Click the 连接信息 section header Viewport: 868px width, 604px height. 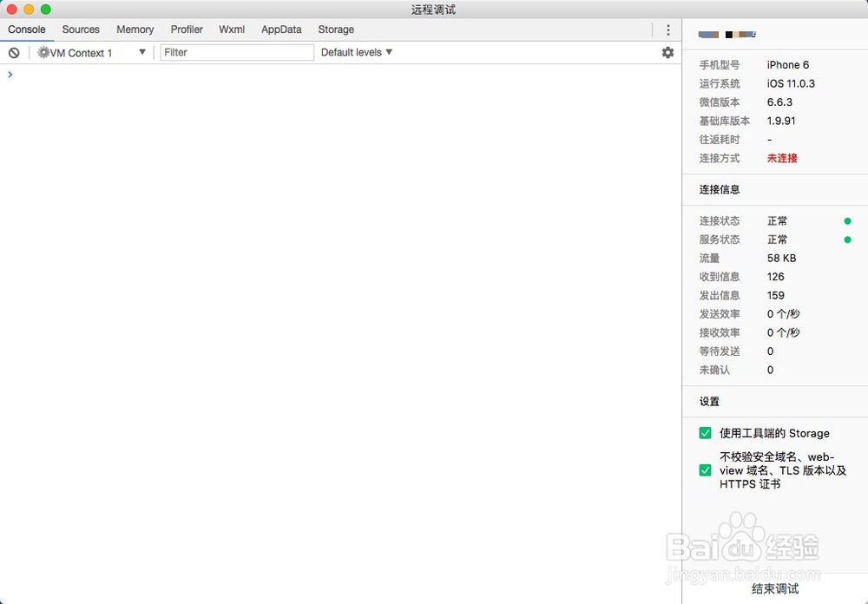(719, 189)
